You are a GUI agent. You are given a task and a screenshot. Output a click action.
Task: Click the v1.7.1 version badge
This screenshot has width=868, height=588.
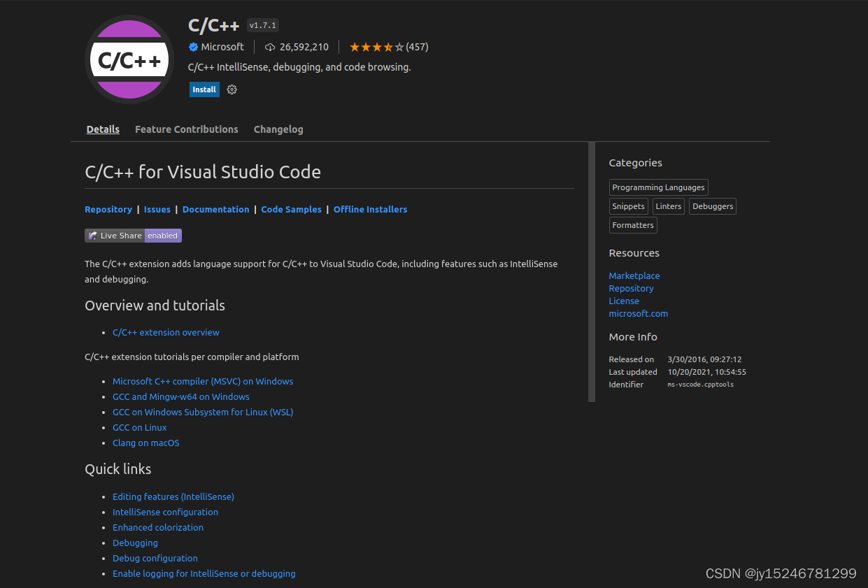pos(263,25)
